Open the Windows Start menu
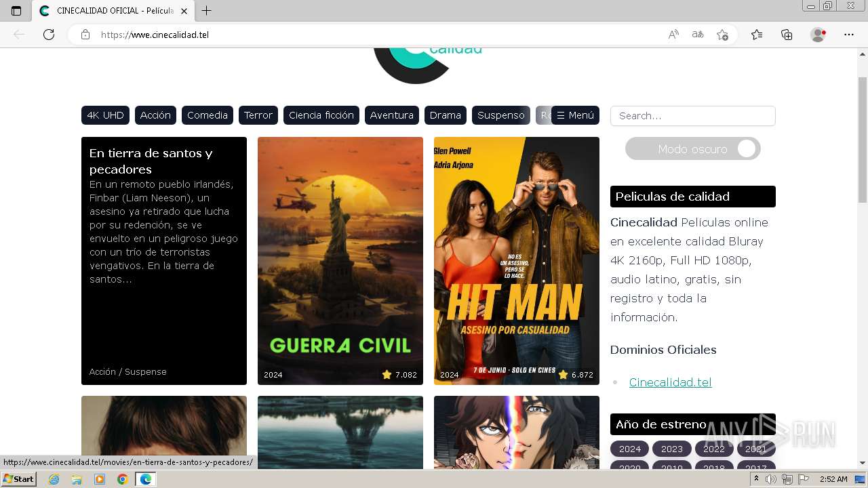 point(18,479)
